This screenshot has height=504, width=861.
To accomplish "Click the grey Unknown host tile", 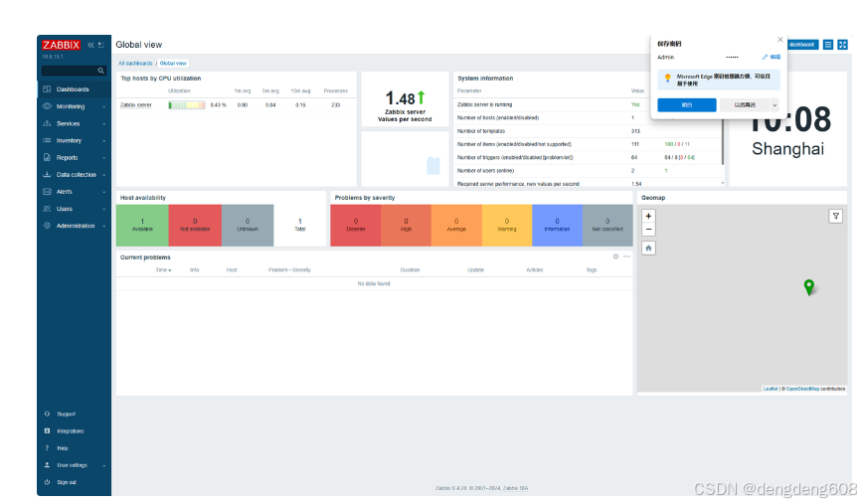I will (248, 225).
